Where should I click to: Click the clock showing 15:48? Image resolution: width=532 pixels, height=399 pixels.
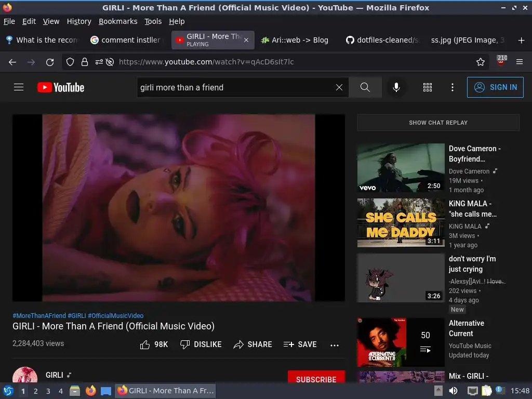[x=520, y=391]
